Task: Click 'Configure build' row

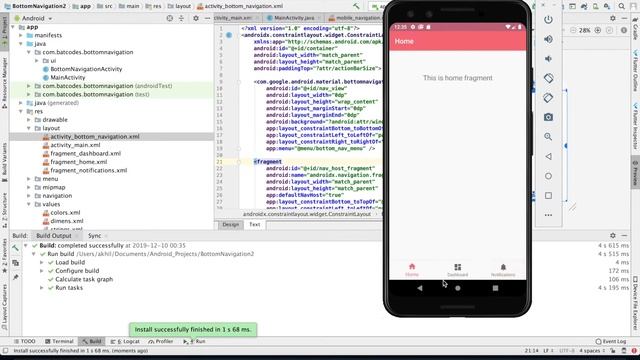Action: [x=77, y=271]
